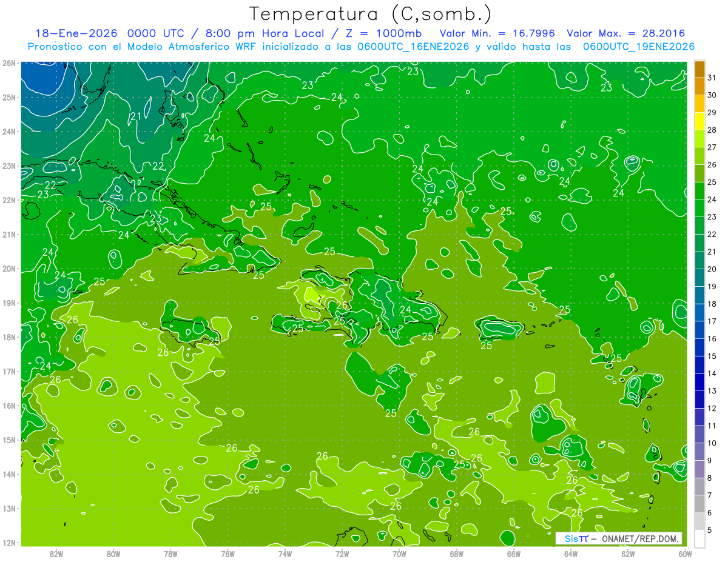Viewport: 728px width, 562px height.
Task: Pick the yellow swatch between legend values 28 and 29
Action: (699, 121)
